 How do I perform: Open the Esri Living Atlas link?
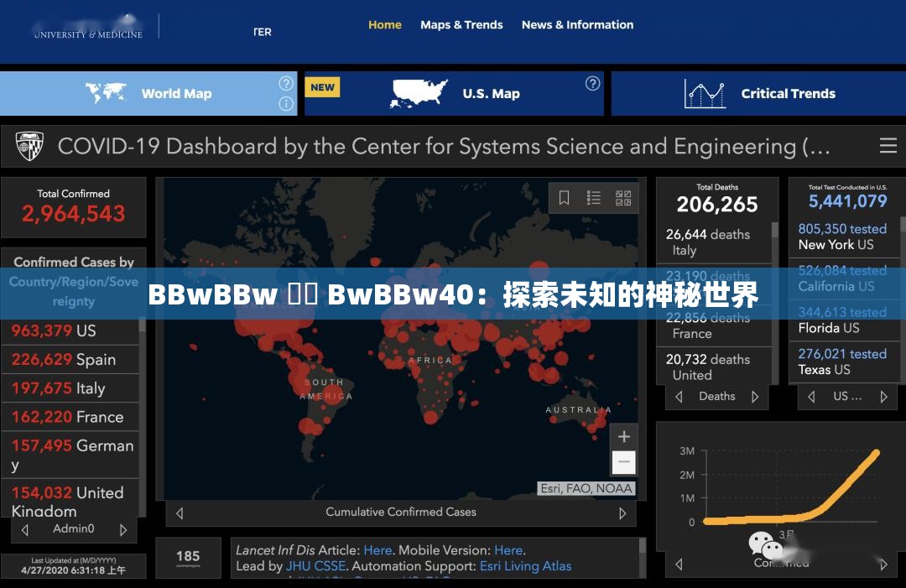pos(525,566)
